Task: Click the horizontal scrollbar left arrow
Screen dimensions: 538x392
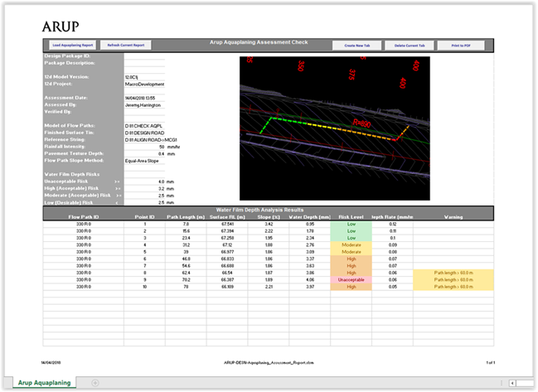Action: [x=512, y=383]
